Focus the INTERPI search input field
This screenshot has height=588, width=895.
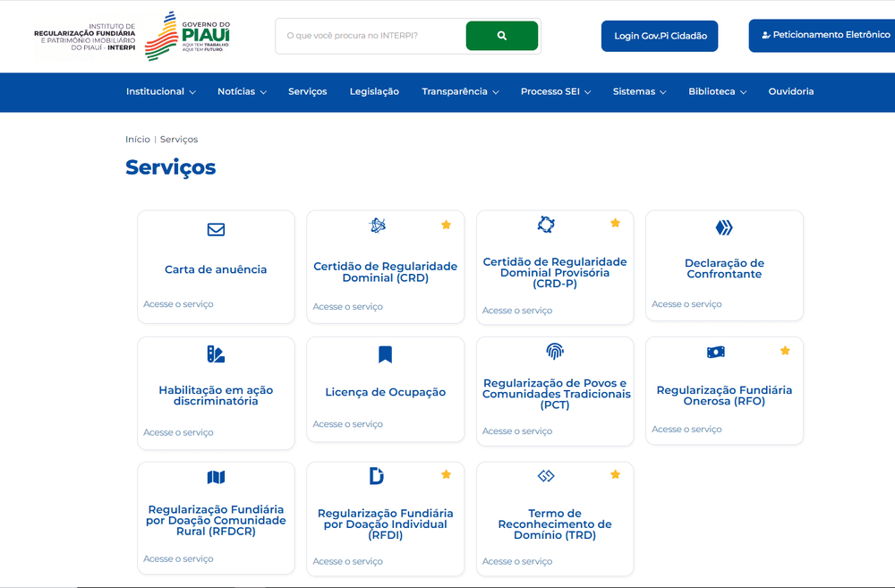tap(371, 36)
